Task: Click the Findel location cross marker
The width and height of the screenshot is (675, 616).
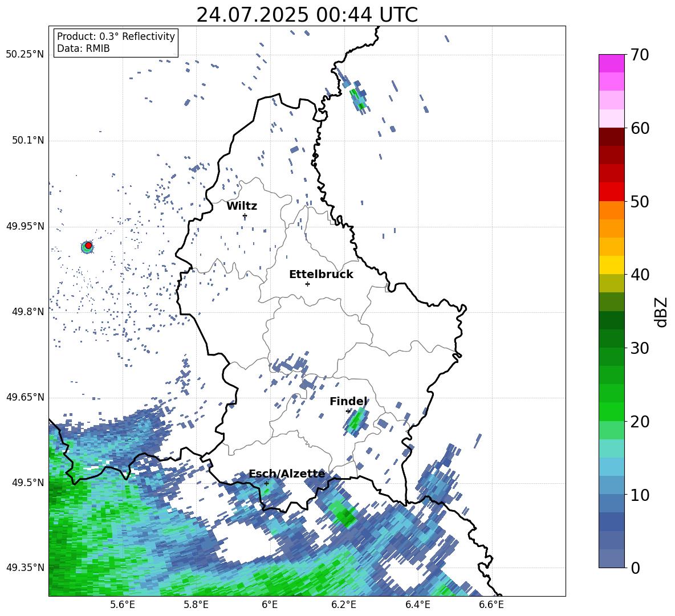Action: click(x=348, y=411)
